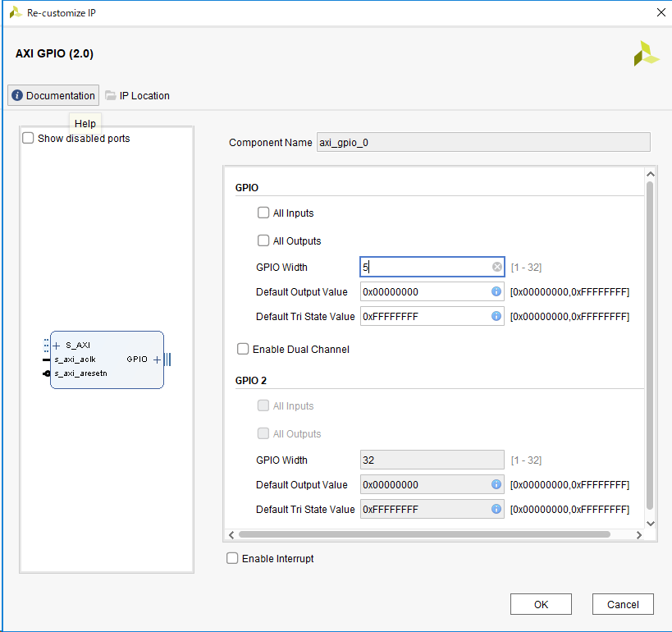The image size is (672, 632).
Task: Toggle Enable Dual Channel option
Action: point(243,349)
